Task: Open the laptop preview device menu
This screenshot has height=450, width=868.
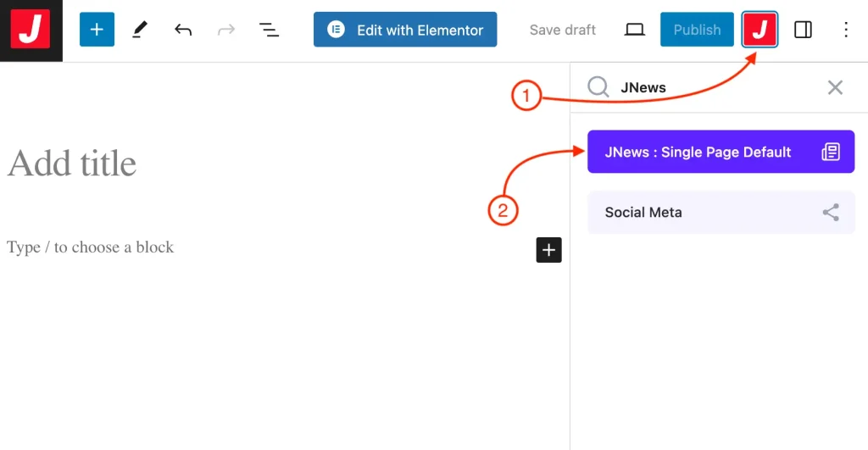Action: [x=634, y=30]
